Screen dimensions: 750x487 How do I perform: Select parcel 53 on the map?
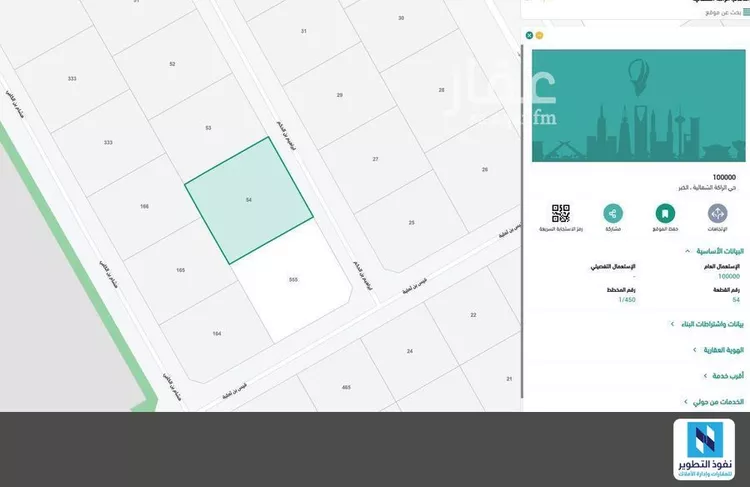click(x=208, y=128)
